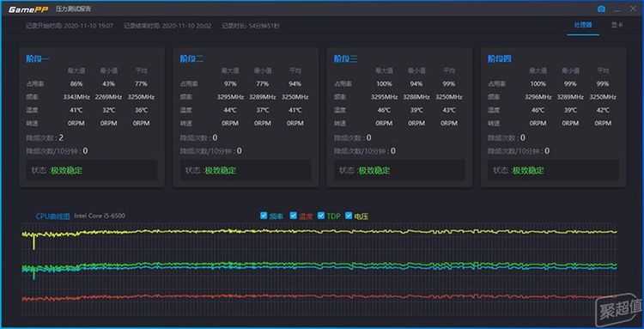Click the Intel Core i5-6500 label
The width and height of the screenshot is (644, 329).
coord(100,216)
